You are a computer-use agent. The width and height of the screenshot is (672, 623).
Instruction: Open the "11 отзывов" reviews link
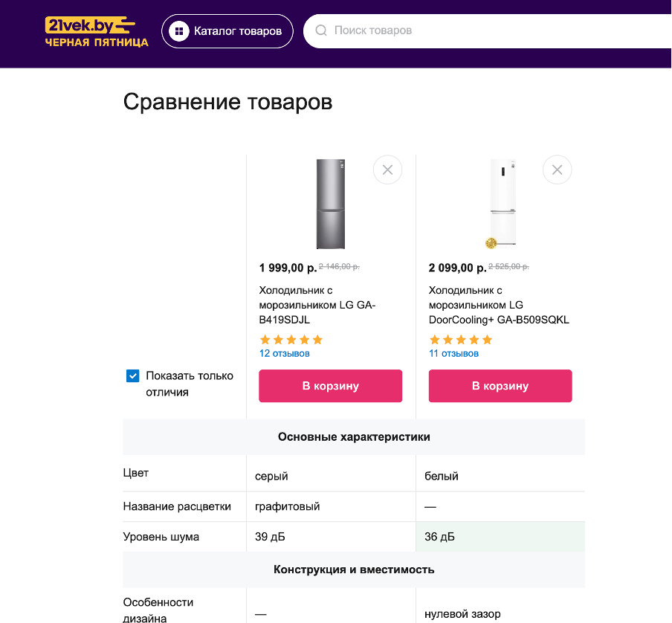(453, 354)
